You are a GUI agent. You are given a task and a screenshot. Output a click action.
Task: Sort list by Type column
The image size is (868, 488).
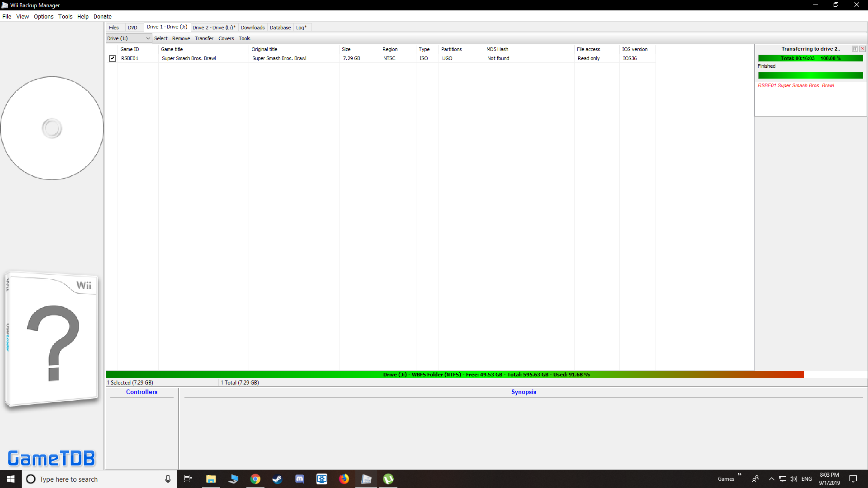click(427, 49)
